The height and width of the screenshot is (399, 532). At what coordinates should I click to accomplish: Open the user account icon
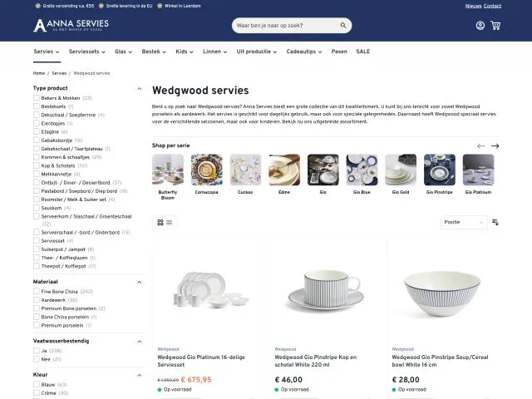(480, 26)
